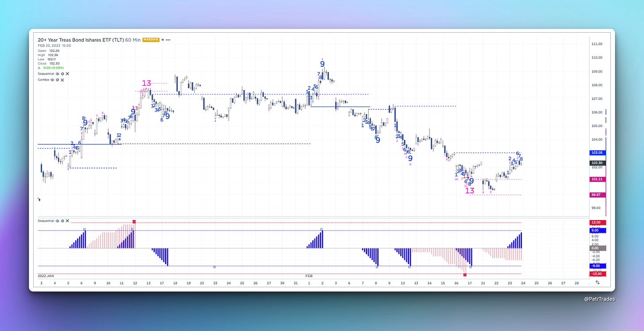The height and width of the screenshot is (331, 644).
Task: Click the 2022 JAN label on time axis
Action: (x=46, y=275)
